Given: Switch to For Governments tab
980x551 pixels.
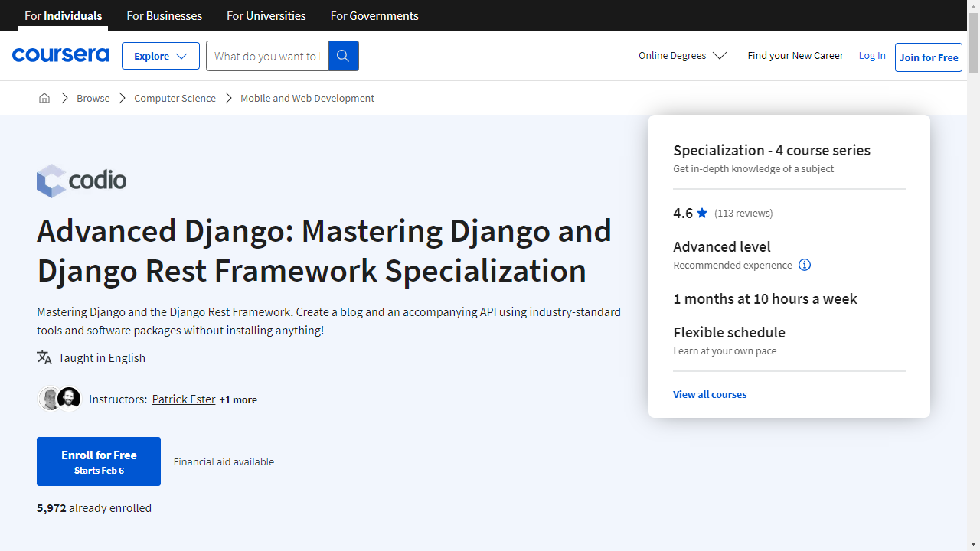Looking at the screenshot, I should (x=374, y=15).
